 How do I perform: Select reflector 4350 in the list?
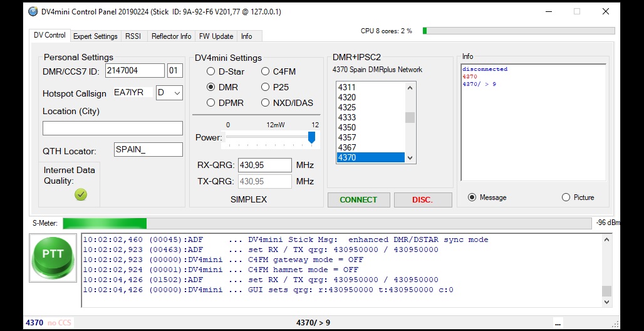click(x=370, y=127)
